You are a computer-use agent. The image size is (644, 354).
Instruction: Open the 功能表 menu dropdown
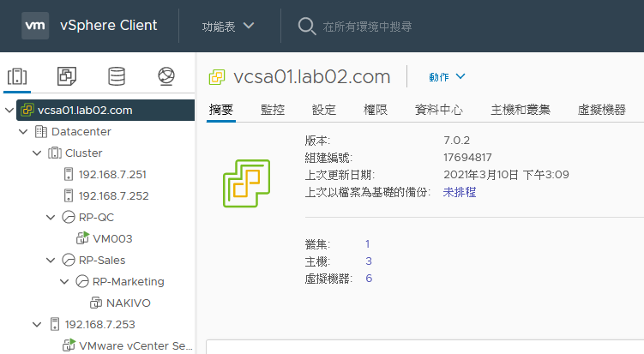click(228, 27)
